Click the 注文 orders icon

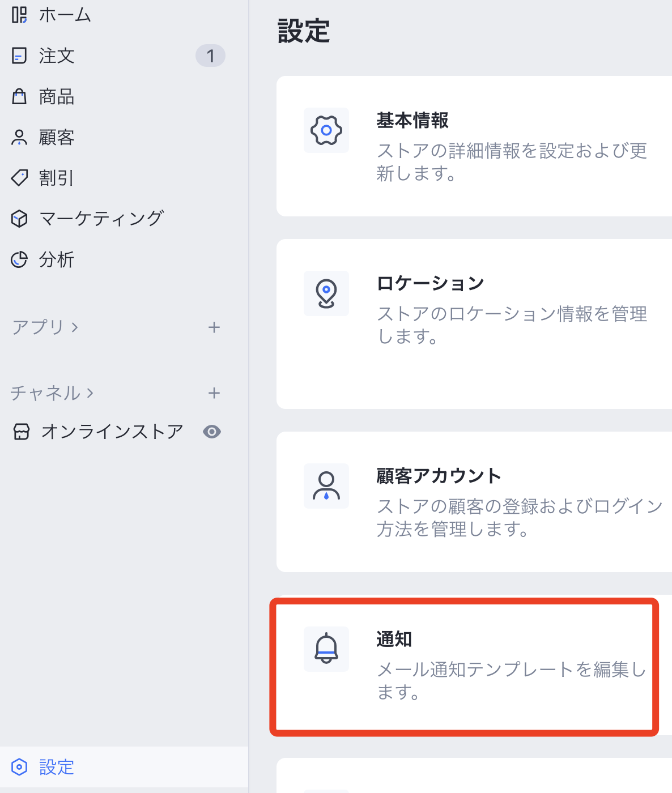pyautogui.click(x=19, y=56)
